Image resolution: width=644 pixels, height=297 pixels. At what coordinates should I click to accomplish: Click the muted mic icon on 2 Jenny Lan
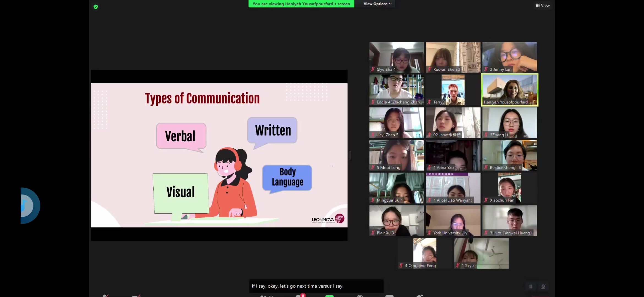pos(486,69)
